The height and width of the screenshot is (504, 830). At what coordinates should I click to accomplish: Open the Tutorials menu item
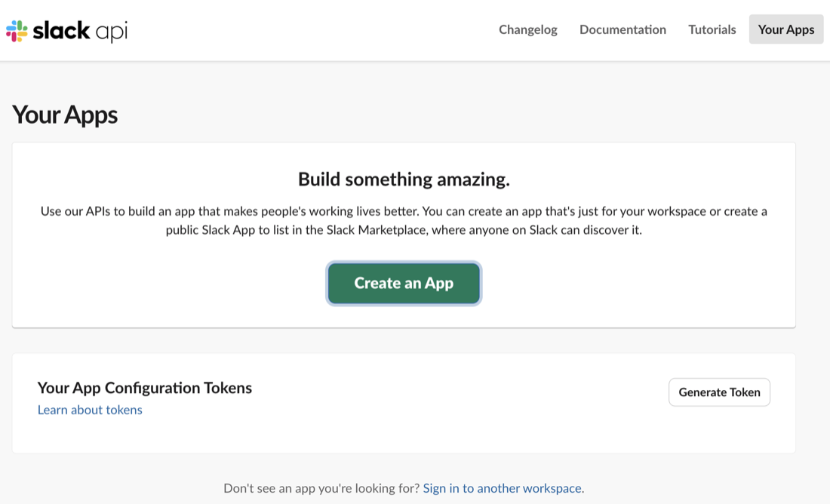pos(712,29)
